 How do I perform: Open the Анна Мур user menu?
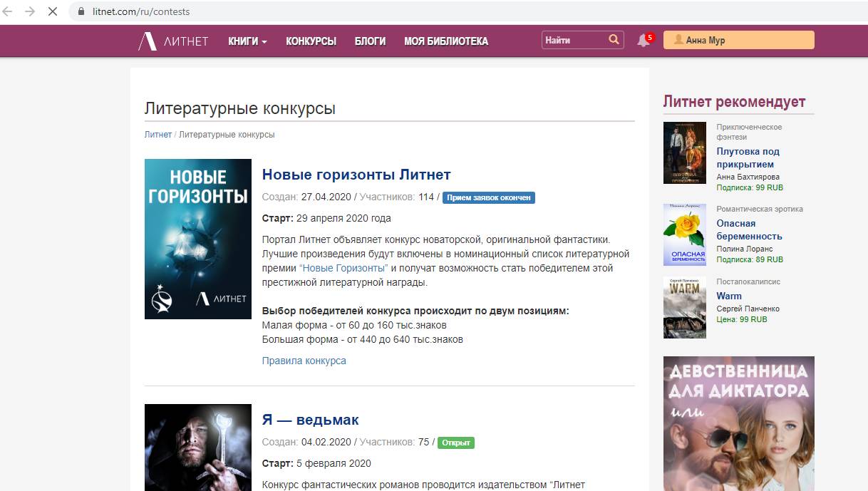coord(738,41)
